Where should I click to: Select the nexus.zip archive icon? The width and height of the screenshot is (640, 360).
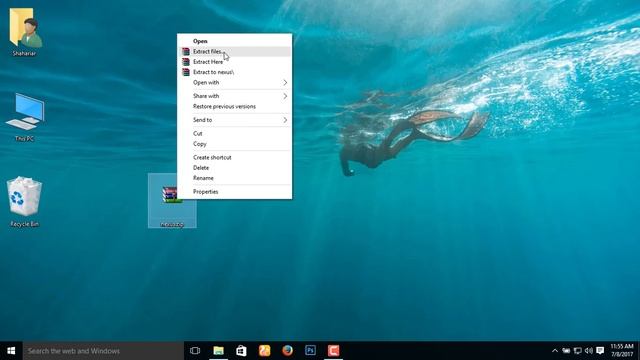coord(172,200)
